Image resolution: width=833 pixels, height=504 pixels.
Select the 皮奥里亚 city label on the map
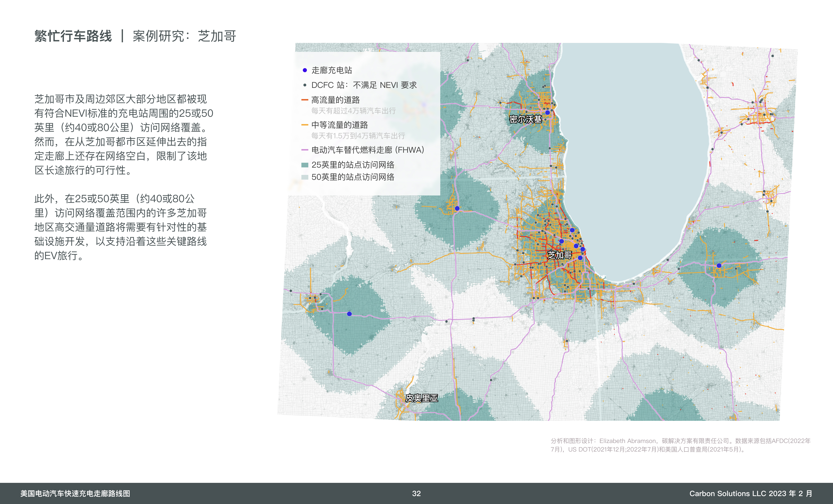(422, 398)
